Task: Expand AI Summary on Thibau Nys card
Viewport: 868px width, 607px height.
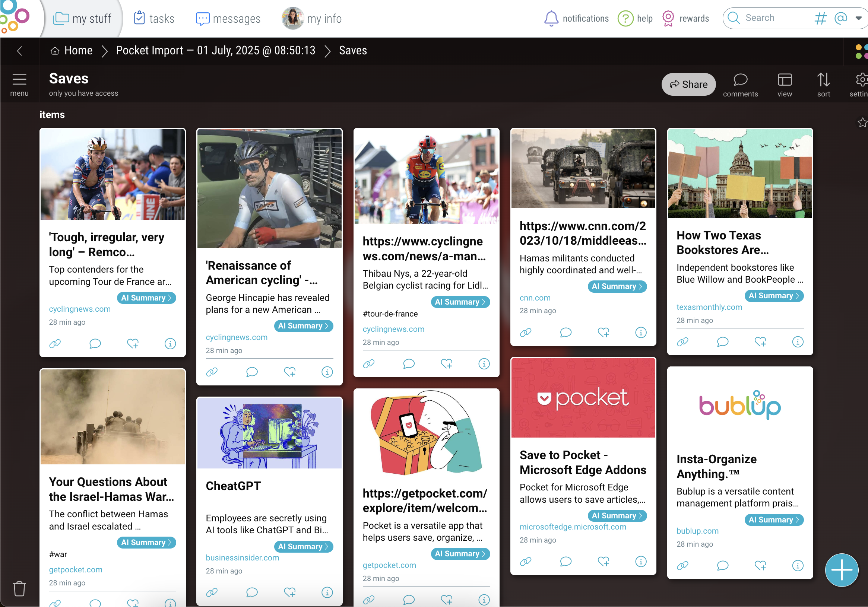Action: (x=460, y=302)
